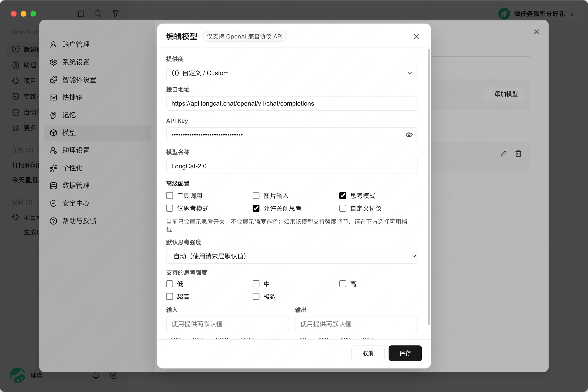Click the memory head icon

point(53,115)
